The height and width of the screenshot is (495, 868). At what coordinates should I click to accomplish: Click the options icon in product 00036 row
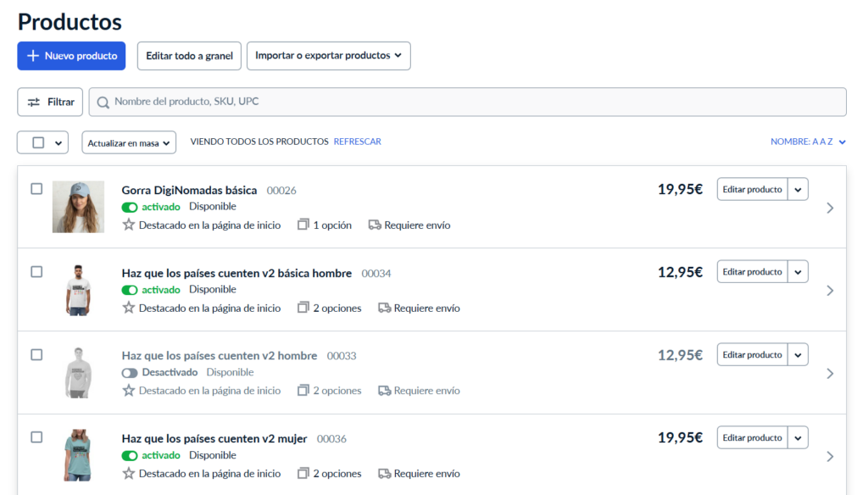pos(303,474)
